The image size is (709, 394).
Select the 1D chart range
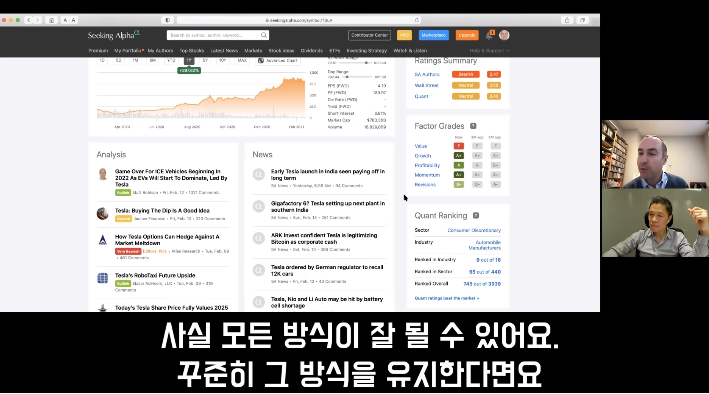coord(102,60)
